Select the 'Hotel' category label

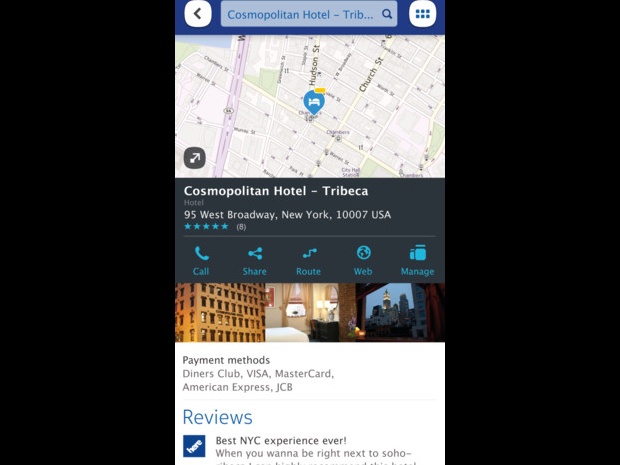194,203
